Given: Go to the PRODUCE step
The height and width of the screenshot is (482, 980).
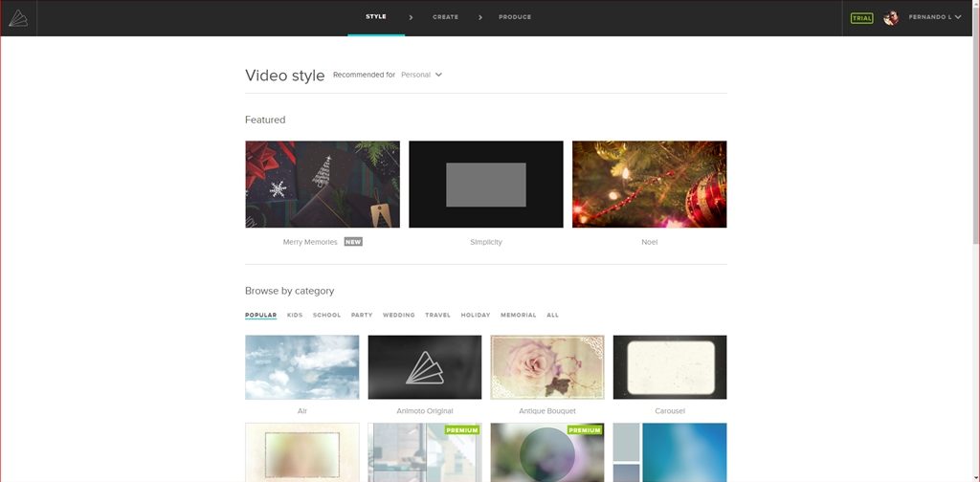Looking at the screenshot, I should click(x=515, y=17).
